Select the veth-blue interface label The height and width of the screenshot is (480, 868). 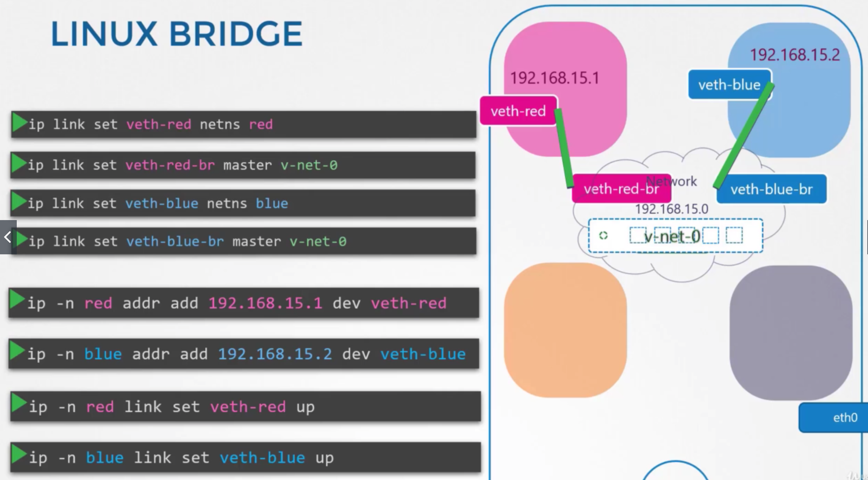729,85
